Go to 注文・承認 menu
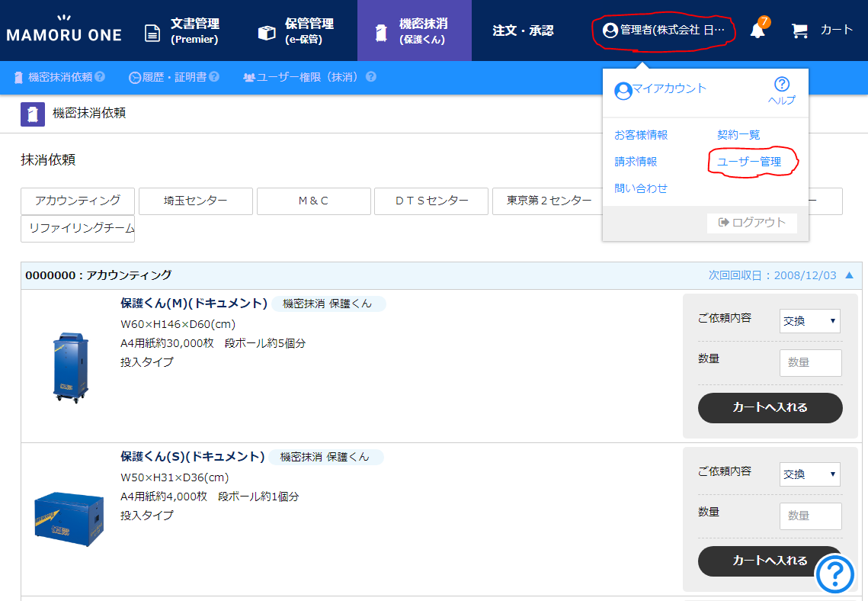Screen dimensions: 868x601 (523, 31)
